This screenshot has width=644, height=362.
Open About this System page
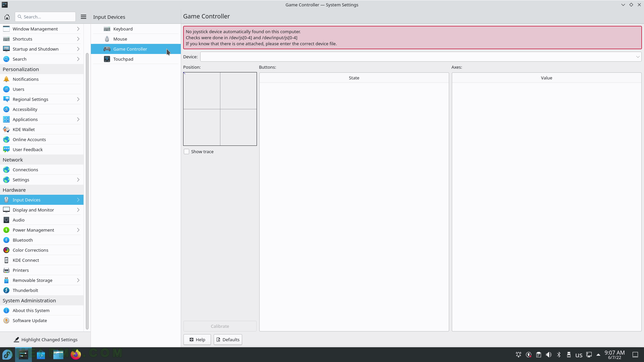tap(42, 310)
